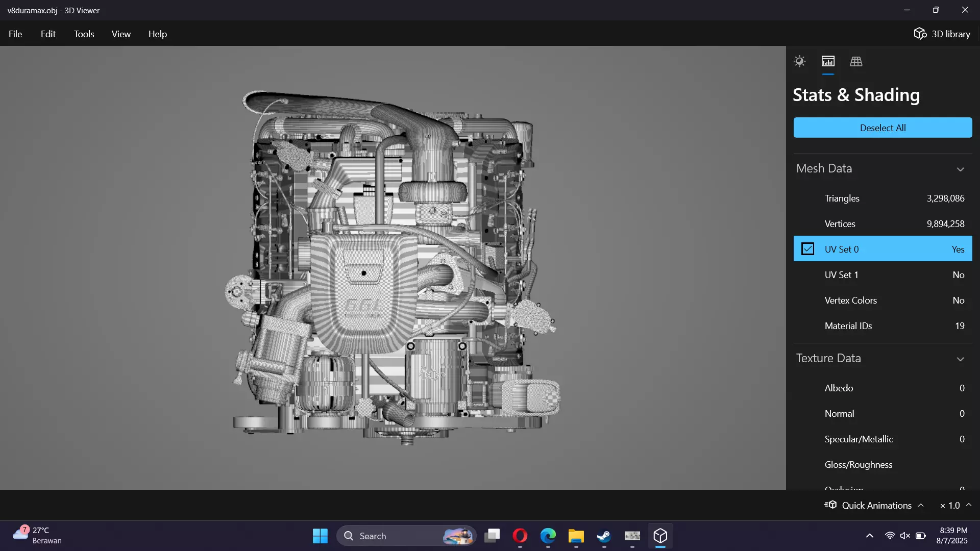Select the Material IDs row
The width and height of the screenshot is (980, 551).
[883, 325]
